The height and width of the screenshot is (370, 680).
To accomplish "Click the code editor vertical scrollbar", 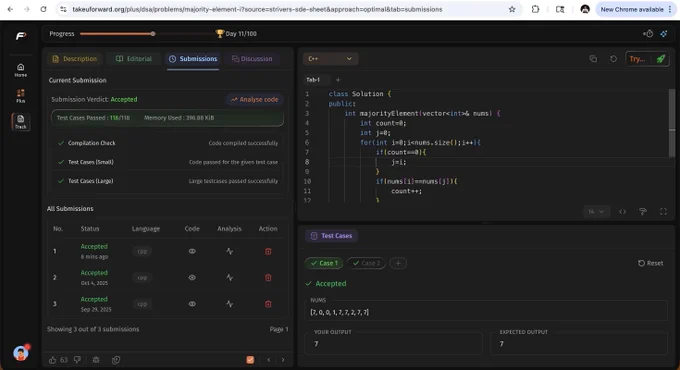I will [x=671, y=123].
